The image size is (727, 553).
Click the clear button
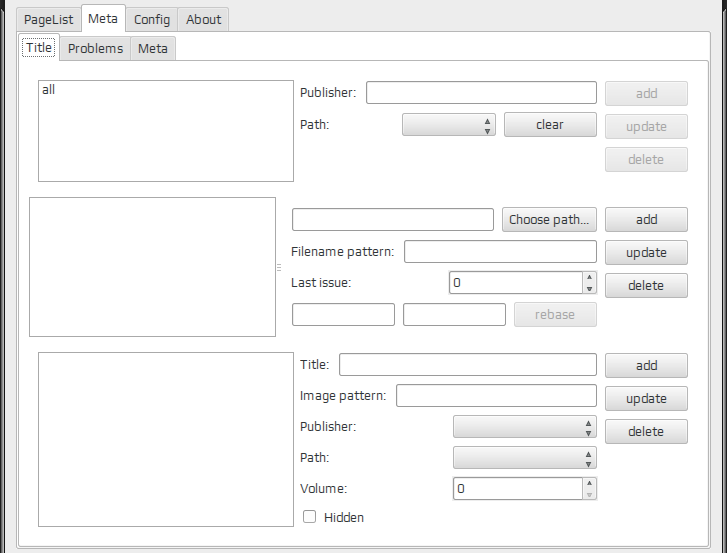click(x=550, y=125)
